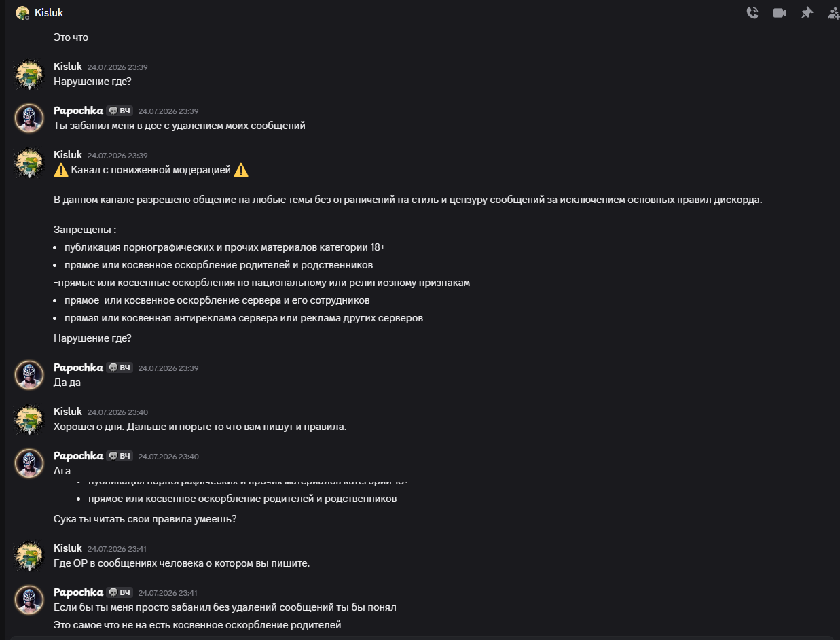The height and width of the screenshot is (640, 840).
Task: Click timestamp 24.07.2026 23:40 next to Kisluk
Action: click(117, 412)
